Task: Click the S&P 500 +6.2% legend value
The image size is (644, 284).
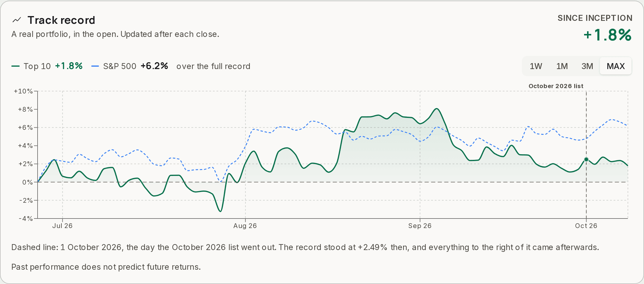Action: [x=154, y=66]
